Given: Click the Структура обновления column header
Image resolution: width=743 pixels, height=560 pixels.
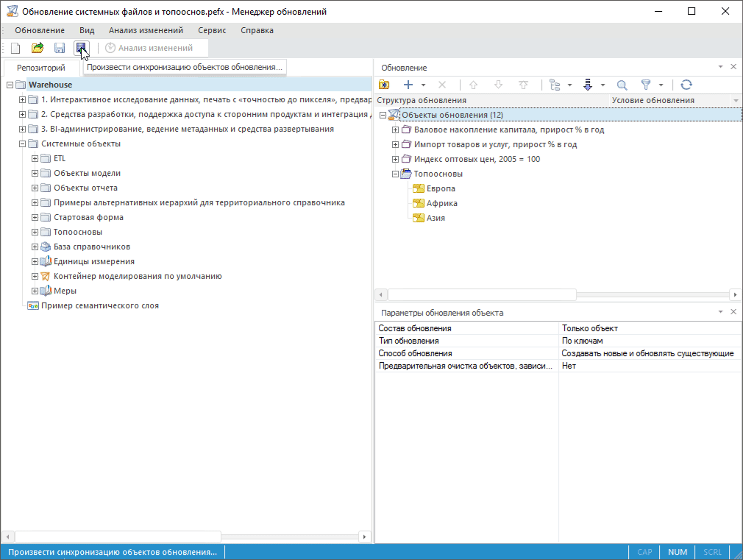Looking at the screenshot, I should click(492, 100).
